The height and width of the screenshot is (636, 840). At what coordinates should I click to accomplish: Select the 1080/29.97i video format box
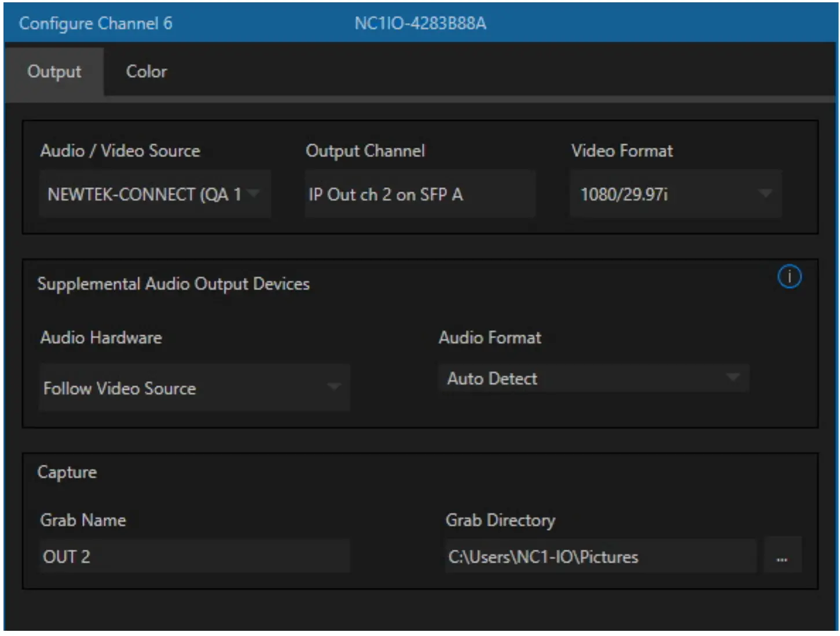pyautogui.click(x=674, y=193)
